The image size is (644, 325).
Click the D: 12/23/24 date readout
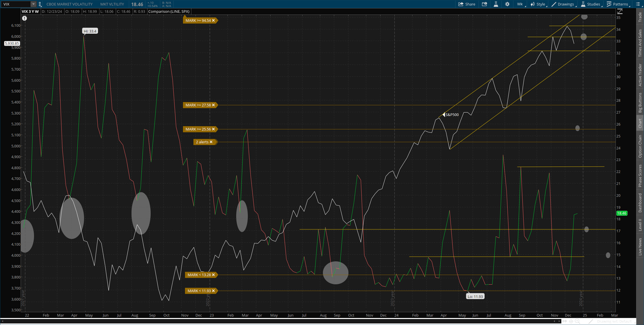[52, 12]
